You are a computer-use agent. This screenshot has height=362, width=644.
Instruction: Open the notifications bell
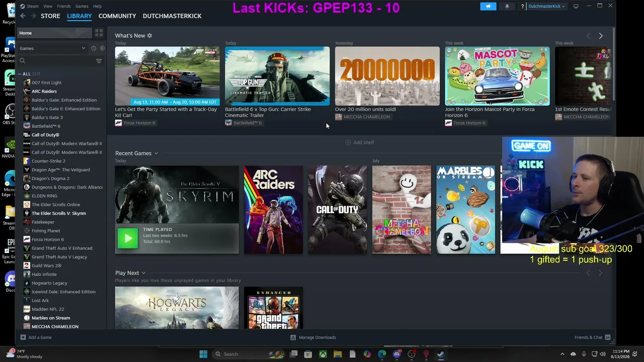click(x=507, y=6)
